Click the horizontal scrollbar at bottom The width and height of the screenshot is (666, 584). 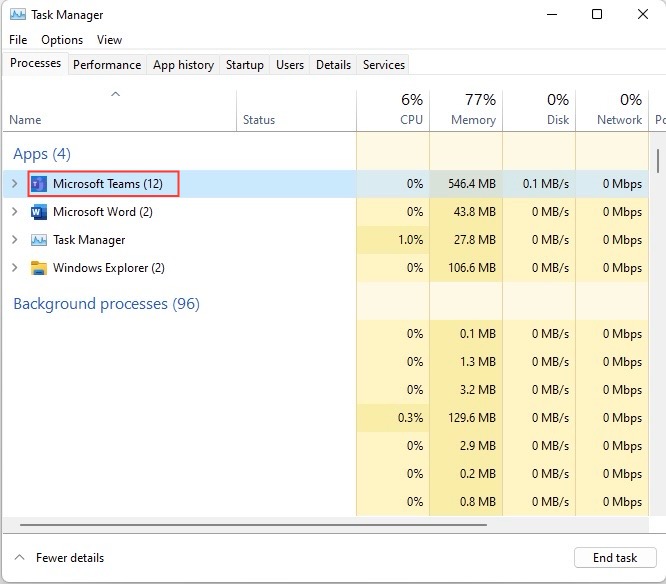click(x=253, y=525)
